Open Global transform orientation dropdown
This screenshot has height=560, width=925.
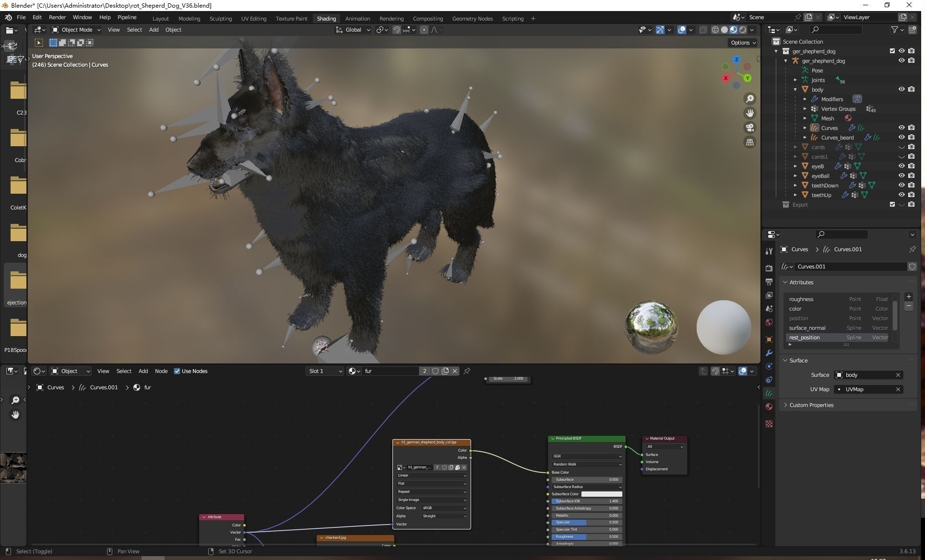point(353,30)
